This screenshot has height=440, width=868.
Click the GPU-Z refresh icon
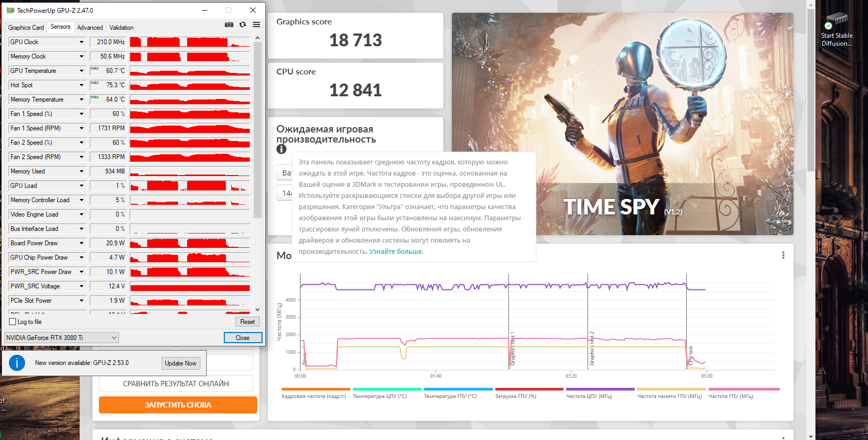[x=243, y=24]
